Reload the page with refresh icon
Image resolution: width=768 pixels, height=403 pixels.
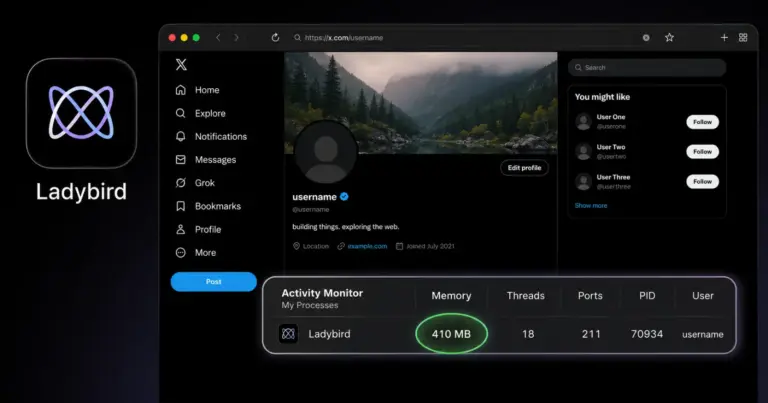point(275,38)
